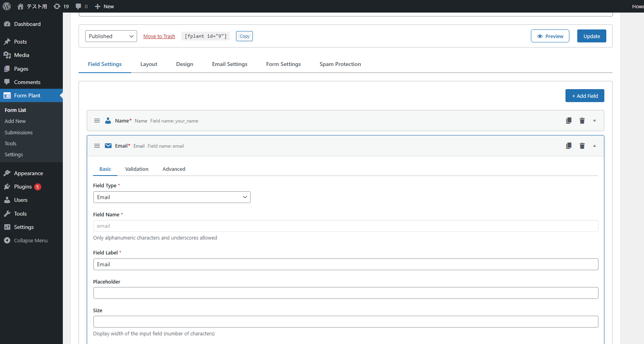Open the updates icon showing 19
The height and width of the screenshot is (344, 644).
(x=61, y=6)
